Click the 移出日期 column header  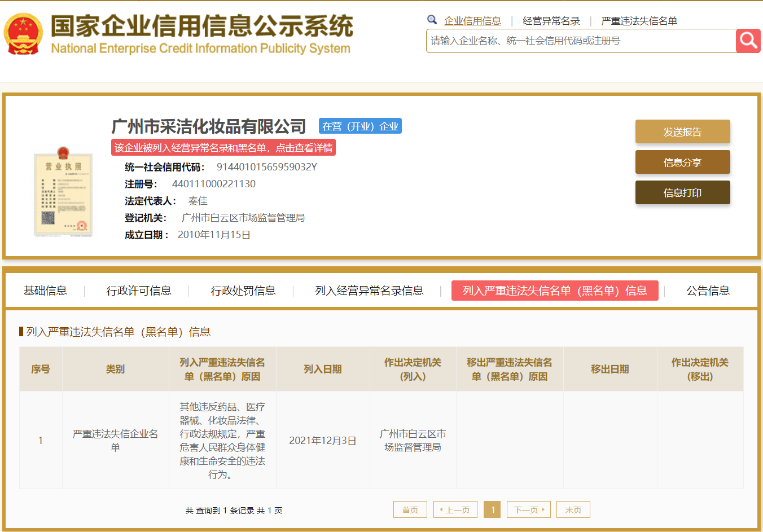click(610, 369)
